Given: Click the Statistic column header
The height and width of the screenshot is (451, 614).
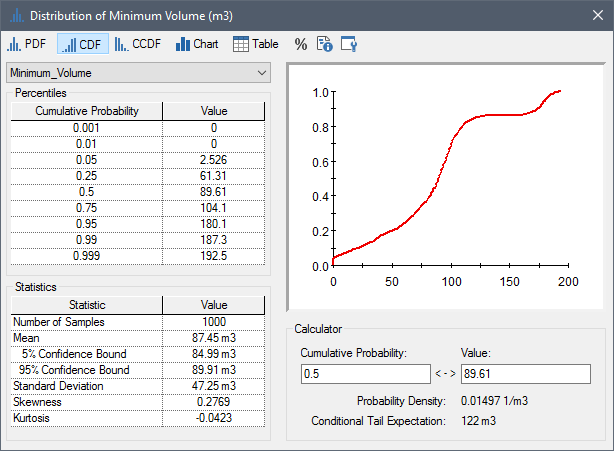Looking at the screenshot, I should pyautogui.click(x=87, y=305).
